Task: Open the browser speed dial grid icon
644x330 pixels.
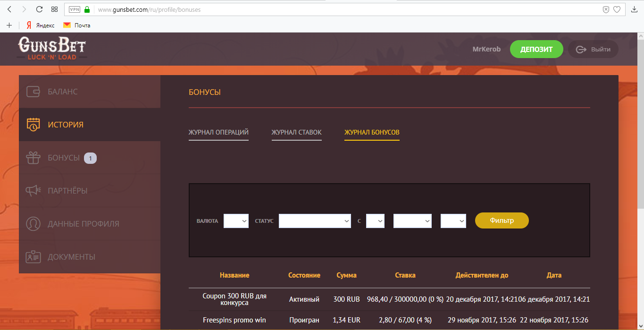Action: point(54,9)
